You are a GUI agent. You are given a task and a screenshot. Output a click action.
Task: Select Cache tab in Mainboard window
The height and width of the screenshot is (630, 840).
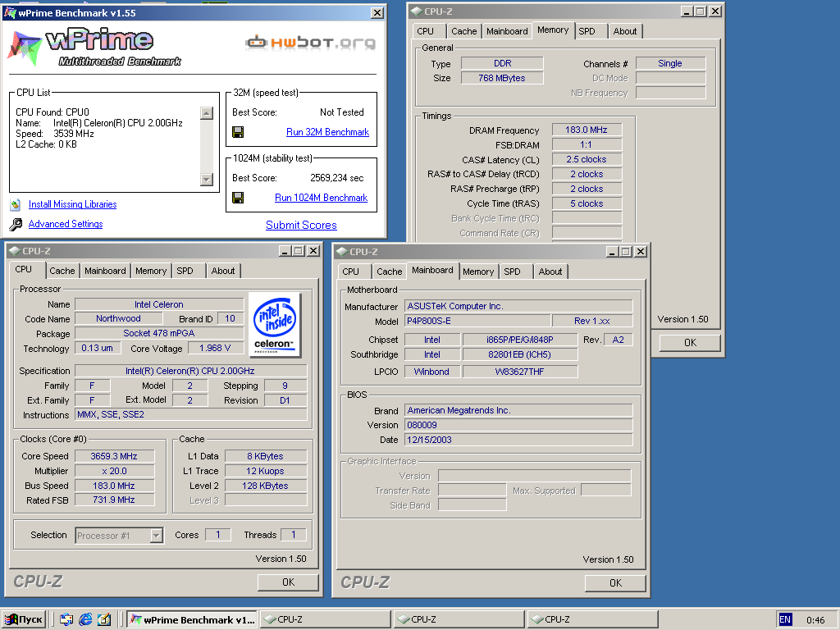389,272
